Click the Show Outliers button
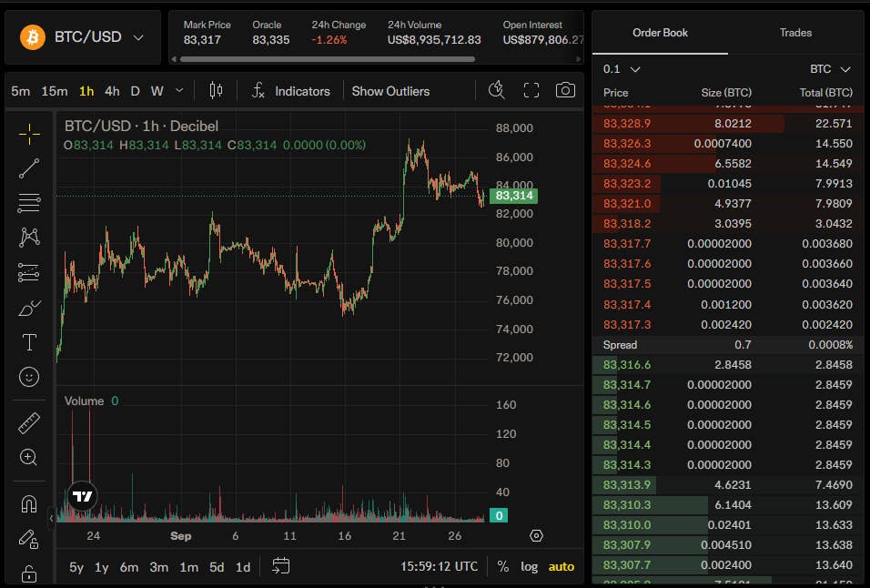Viewport: 870px width, 588px height. click(390, 91)
